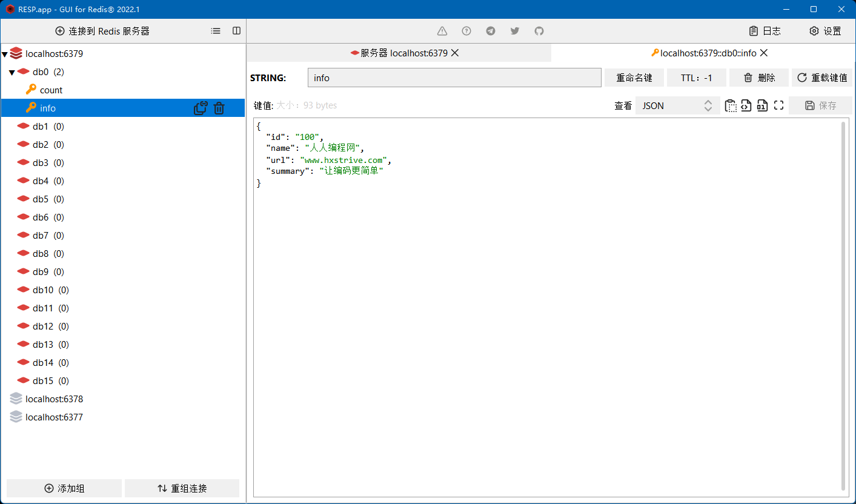Click the binary file icon next to the JSON selector

(x=762, y=105)
